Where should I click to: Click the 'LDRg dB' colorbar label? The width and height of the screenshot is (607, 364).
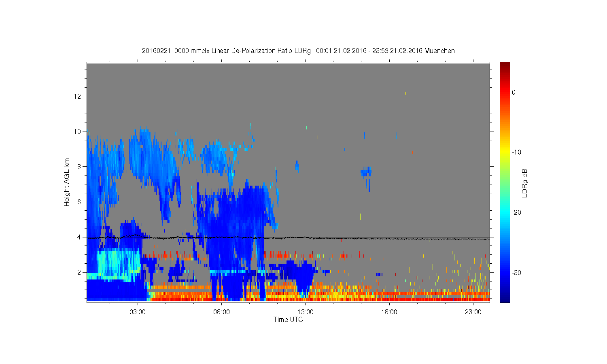pos(524,183)
